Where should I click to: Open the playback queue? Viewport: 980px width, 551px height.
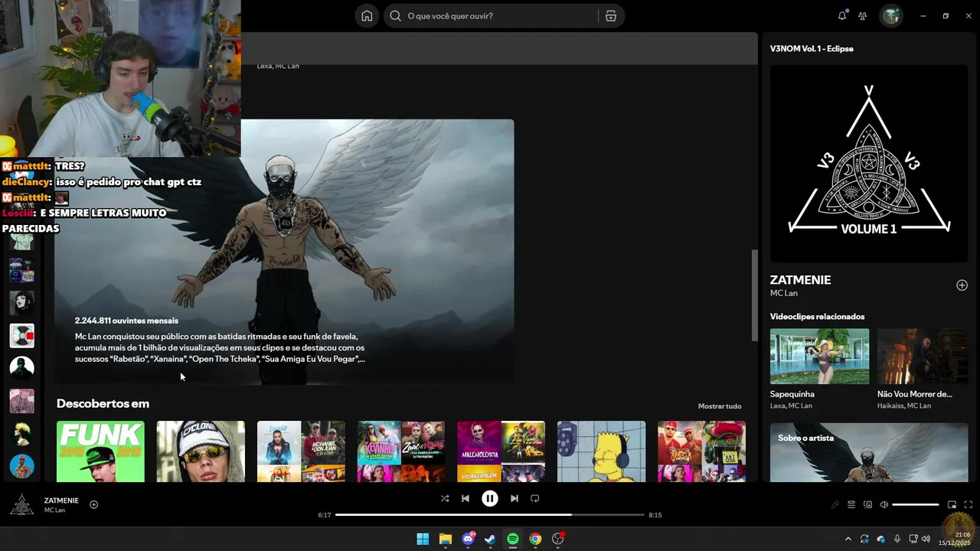(x=851, y=504)
